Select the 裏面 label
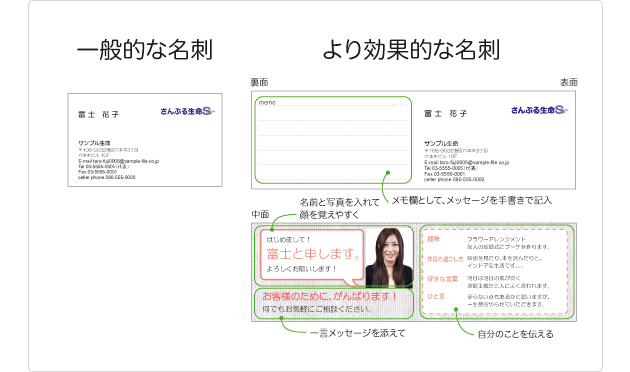Viewport: 630px width, 372px height. (x=259, y=82)
